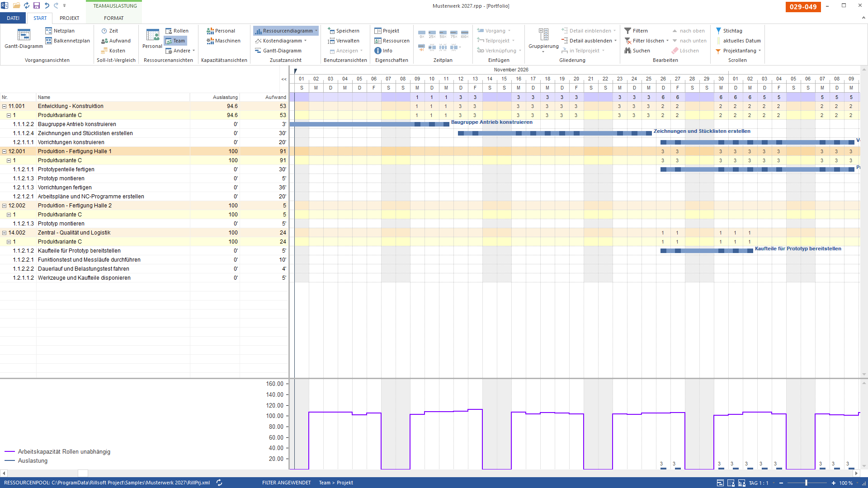The width and height of the screenshot is (868, 488).
Task: Click Detail ausblenden
Action: click(589, 41)
